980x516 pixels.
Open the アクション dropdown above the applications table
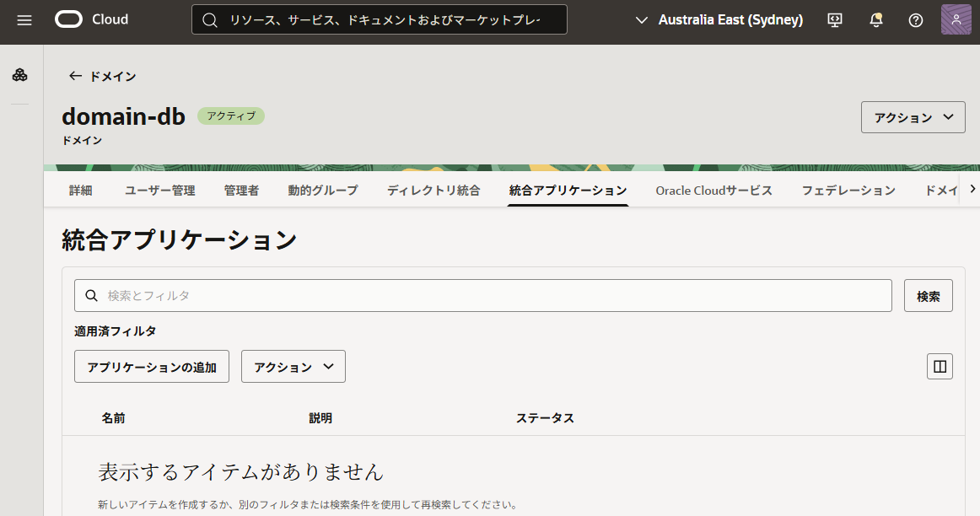[293, 366]
